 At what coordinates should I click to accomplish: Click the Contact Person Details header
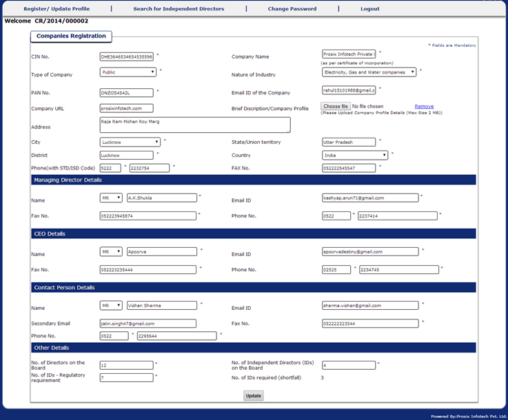[254, 287]
